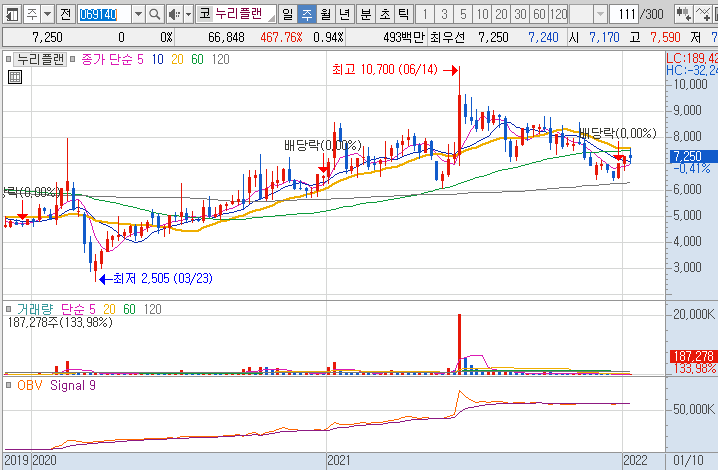Viewport: 718px width, 470px height.
Task: Click the 187,278주(133.98%) volume readout
Action: [60, 322]
